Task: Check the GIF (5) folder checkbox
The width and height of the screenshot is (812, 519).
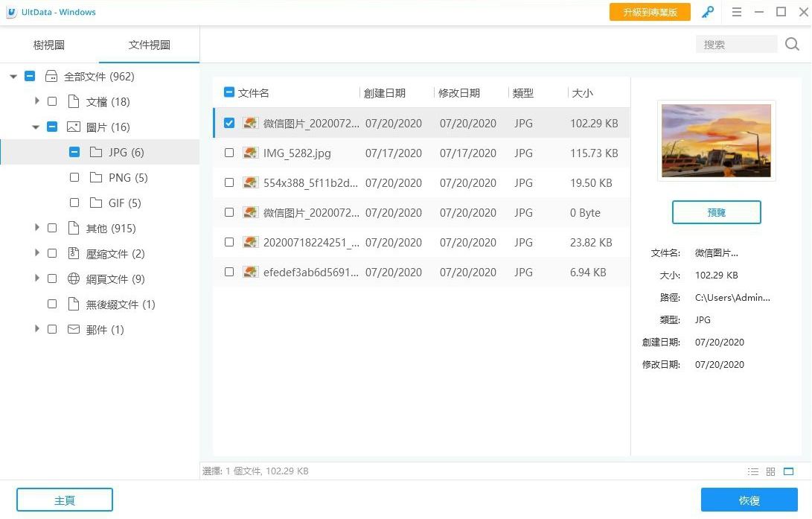Action: [x=74, y=203]
